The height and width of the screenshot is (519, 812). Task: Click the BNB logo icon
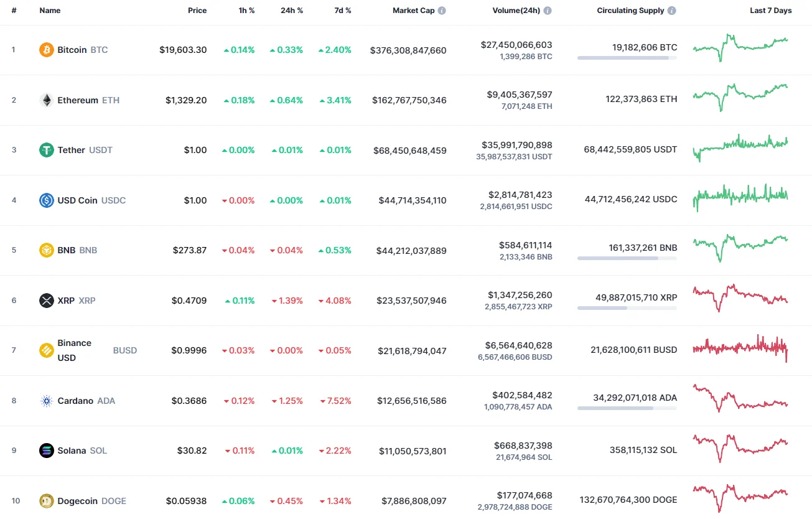pyautogui.click(x=46, y=250)
